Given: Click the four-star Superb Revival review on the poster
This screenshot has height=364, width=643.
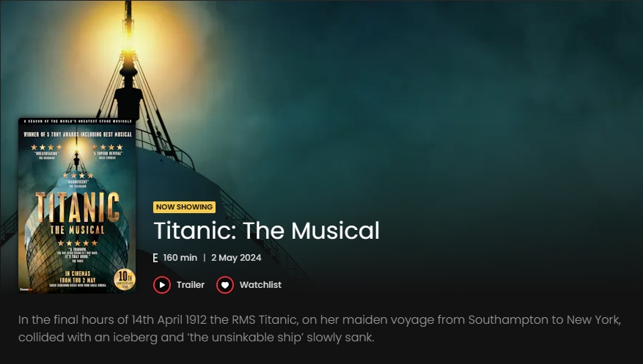Looking at the screenshot, I should tap(108, 151).
